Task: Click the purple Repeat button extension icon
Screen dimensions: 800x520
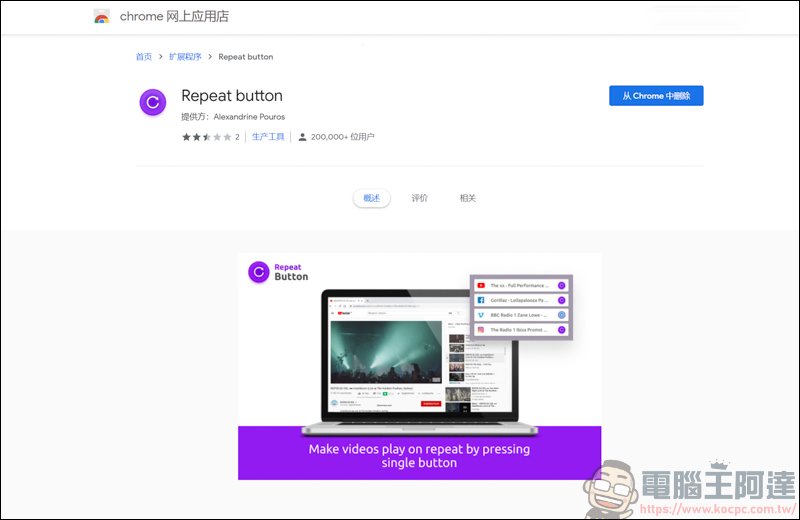Action: click(x=152, y=102)
